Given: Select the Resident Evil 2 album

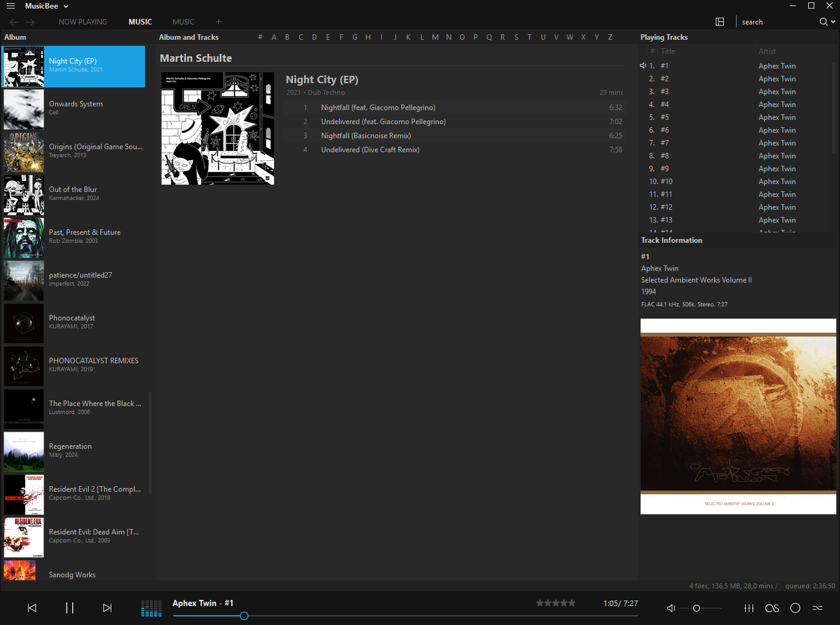Looking at the screenshot, I should (x=73, y=495).
